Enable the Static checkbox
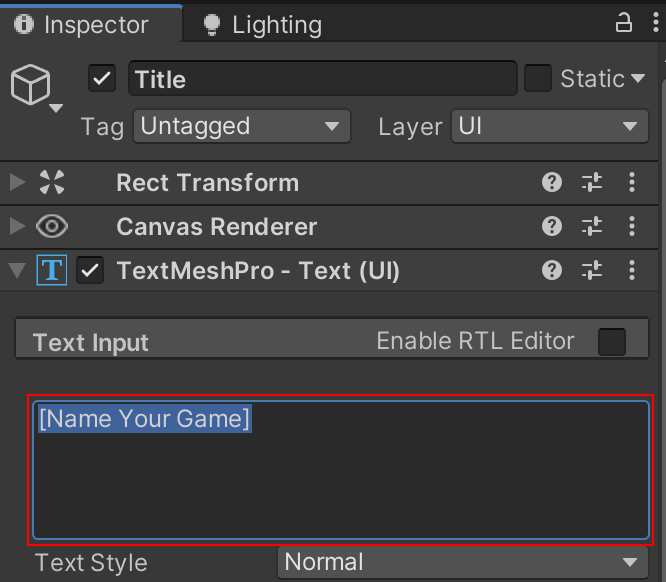 click(538, 78)
